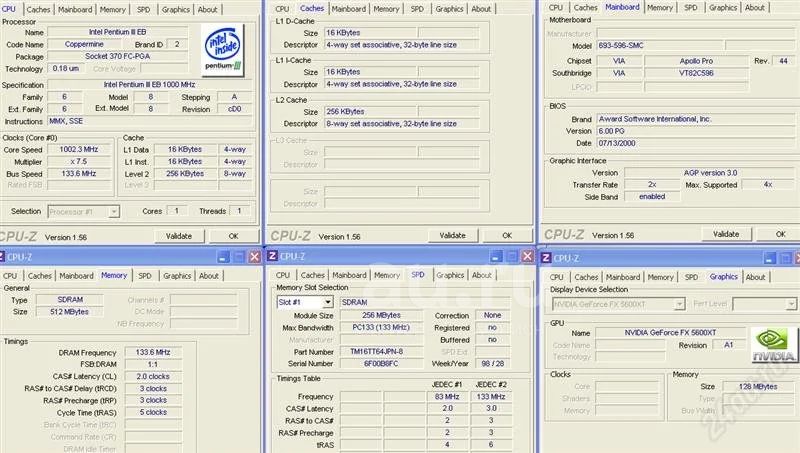Click Validate in the CPU tab window
This screenshot has width=800, height=453.
coord(179,236)
